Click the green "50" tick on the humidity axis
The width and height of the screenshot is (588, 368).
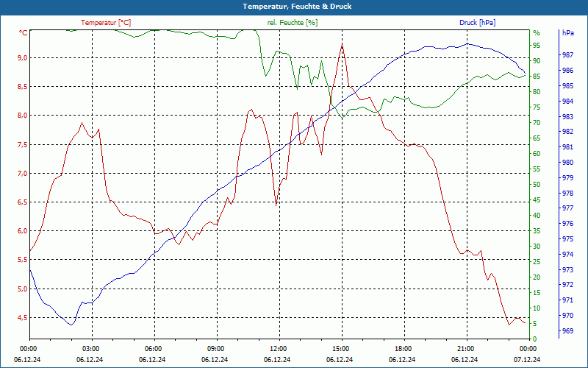pos(537,185)
